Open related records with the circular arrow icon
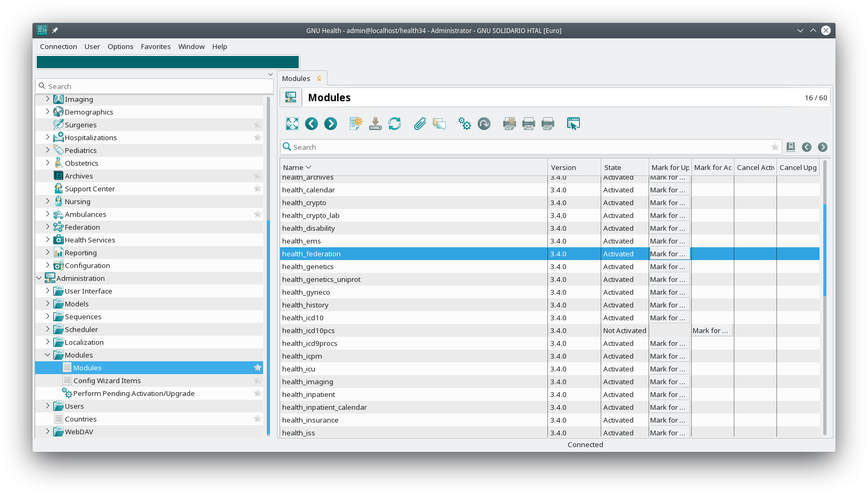Image resolution: width=868 pixels, height=494 pixels. point(484,124)
